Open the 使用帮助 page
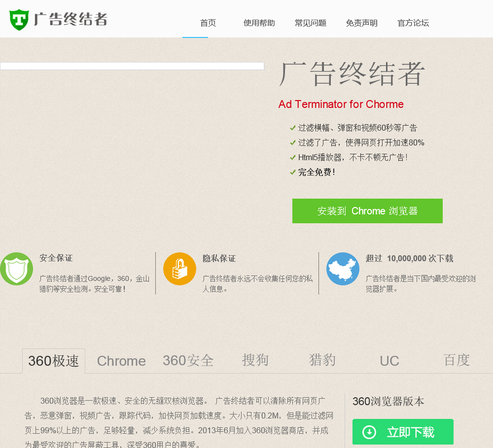493x448 pixels. tap(259, 23)
